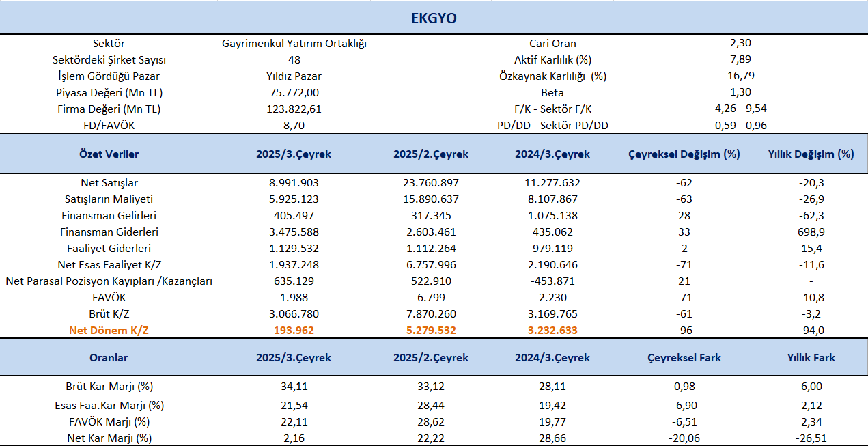Click the EKGYO title header
Image resolution: width=868 pixels, height=446 pixels.
(434, 18)
